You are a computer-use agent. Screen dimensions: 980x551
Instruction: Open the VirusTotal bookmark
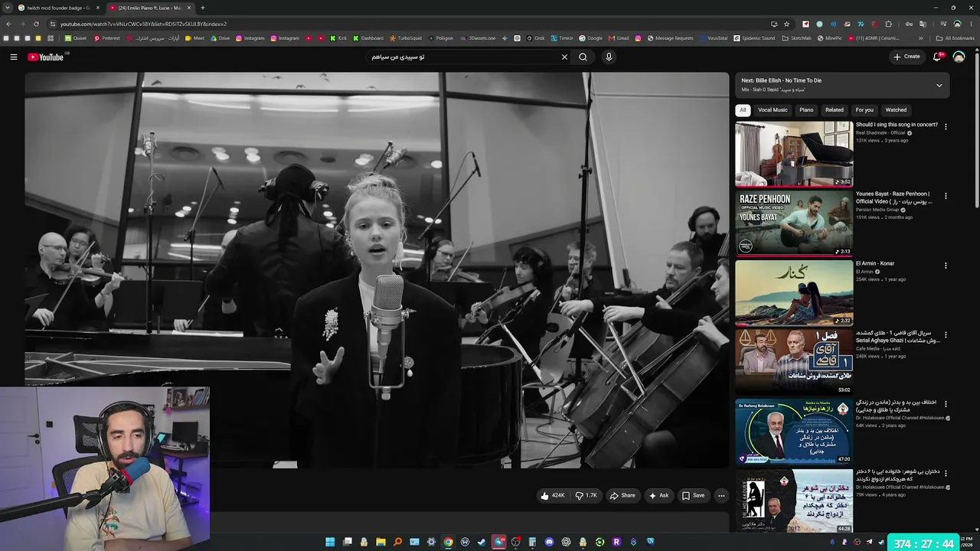coord(714,38)
